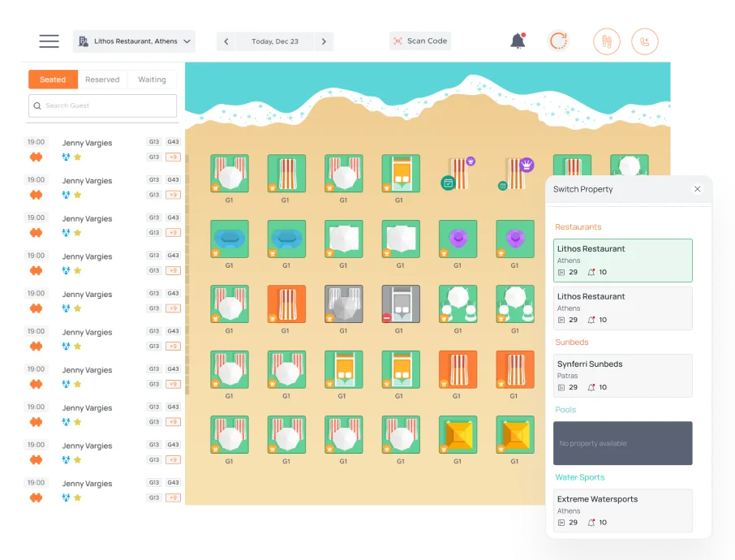Image resolution: width=735 pixels, height=560 pixels.
Task: Select the orange sunbed tile beside gray umbrella
Action: click(286, 304)
